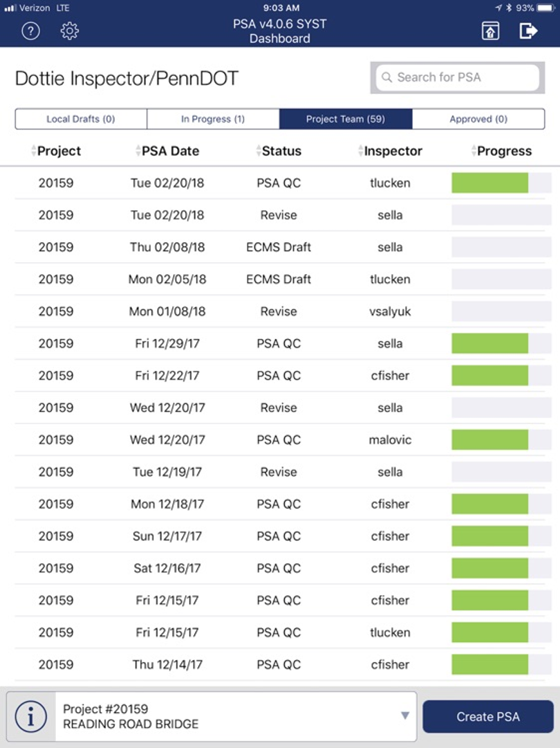Click progress bar of malovic's PSA row
The image size is (560, 748).
pos(501,440)
